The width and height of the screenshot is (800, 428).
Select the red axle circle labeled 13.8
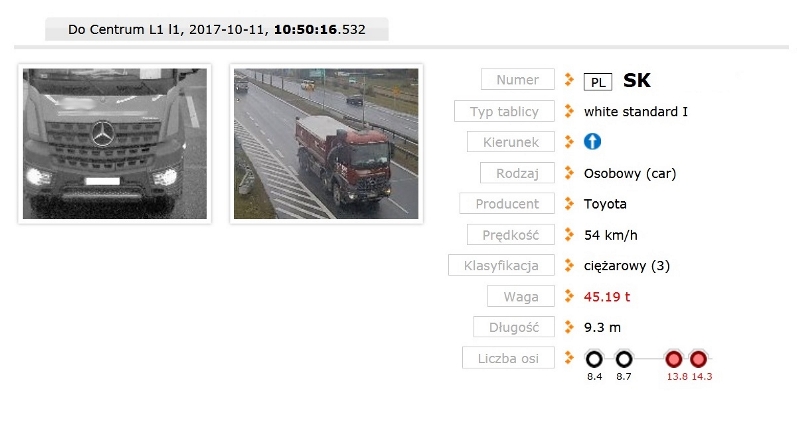(x=673, y=360)
